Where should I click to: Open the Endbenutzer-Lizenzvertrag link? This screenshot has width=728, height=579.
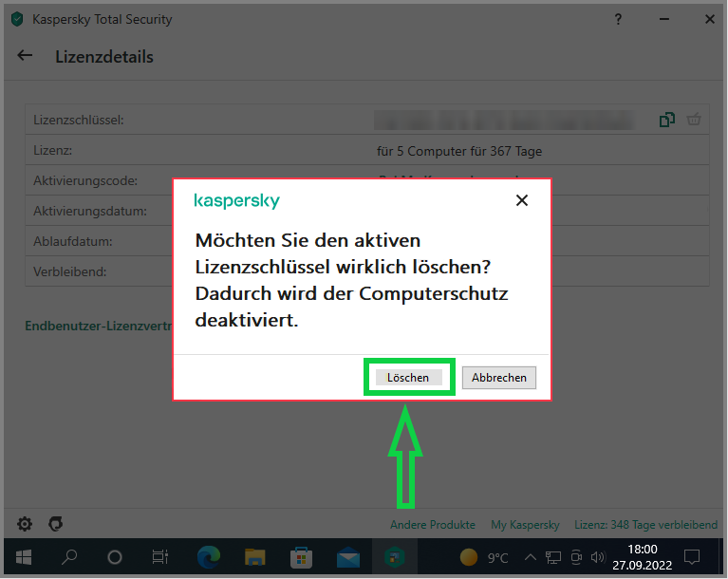coord(99,326)
